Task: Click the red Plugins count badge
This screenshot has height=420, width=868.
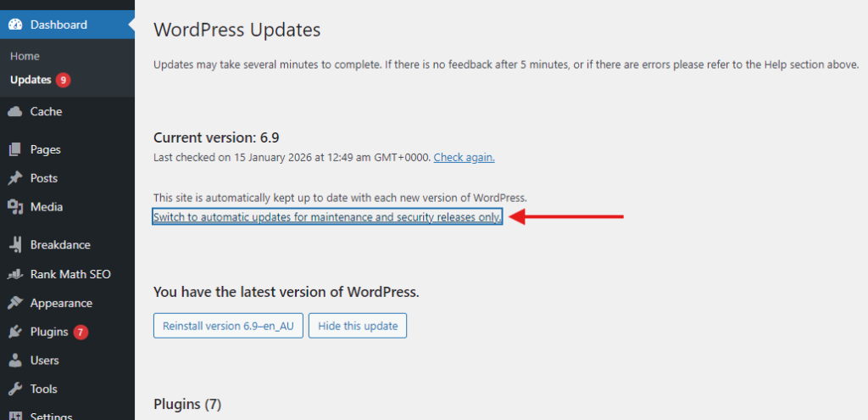Action: 81,332
